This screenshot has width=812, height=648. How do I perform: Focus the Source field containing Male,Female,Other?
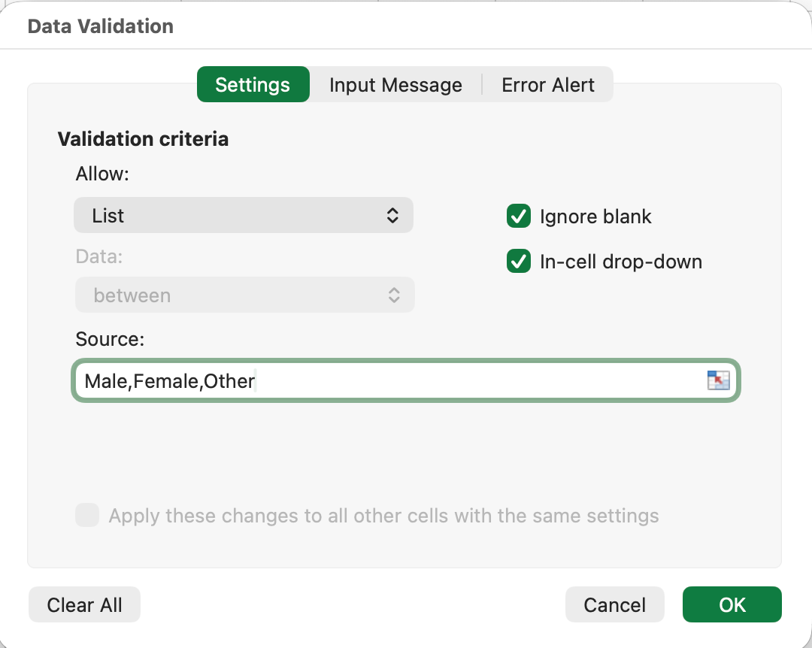pos(391,381)
